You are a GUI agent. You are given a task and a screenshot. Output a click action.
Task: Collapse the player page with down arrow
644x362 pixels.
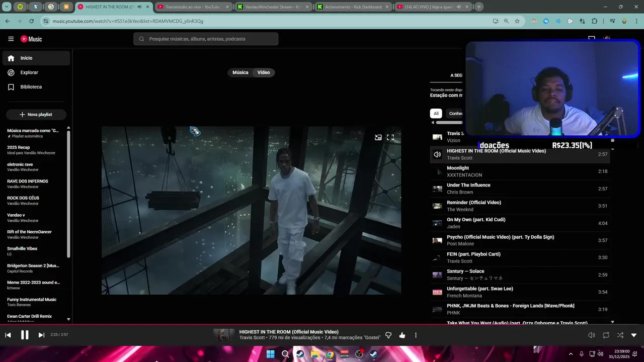(634, 335)
